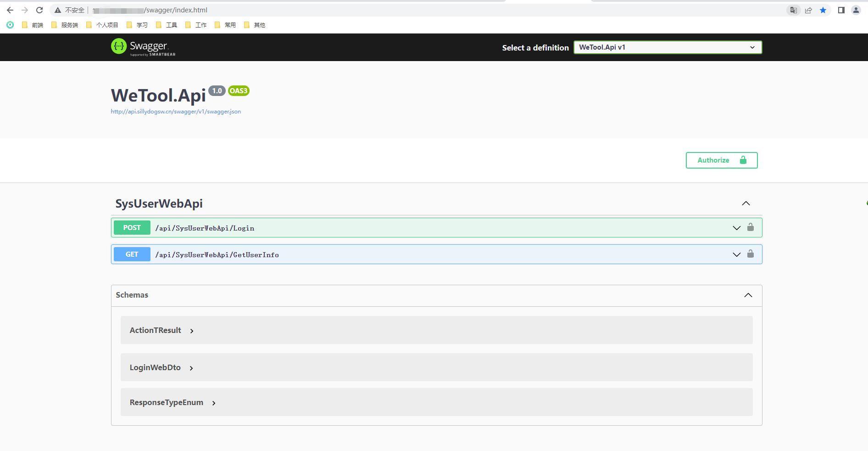Collapse the Schemas section

pyautogui.click(x=748, y=295)
